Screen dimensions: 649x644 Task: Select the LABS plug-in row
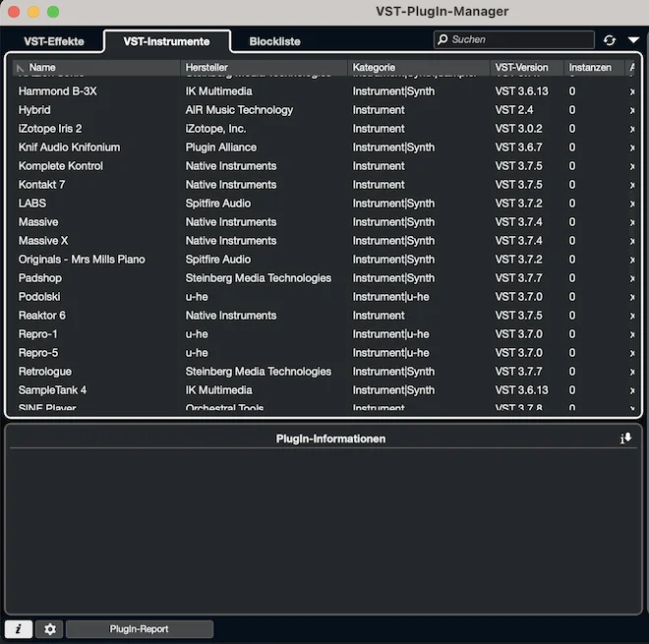324,204
